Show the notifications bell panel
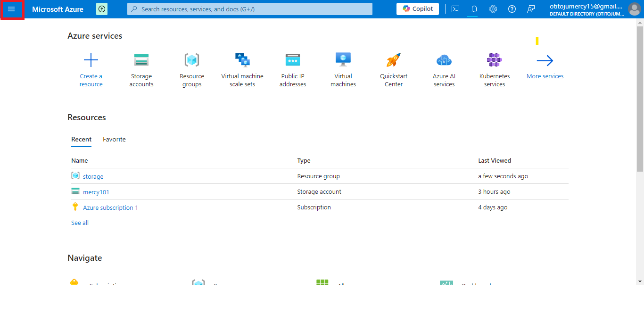The image size is (644, 315). pos(474,9)
